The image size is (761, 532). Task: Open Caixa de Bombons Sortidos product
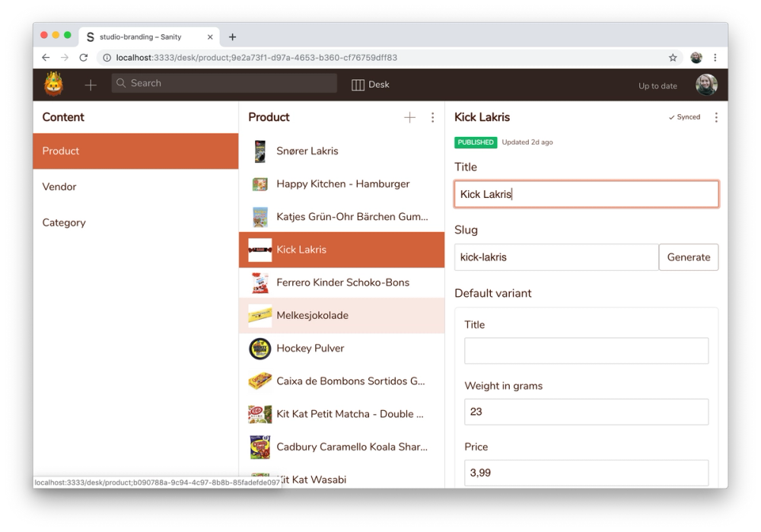click(x=342, y=381)
